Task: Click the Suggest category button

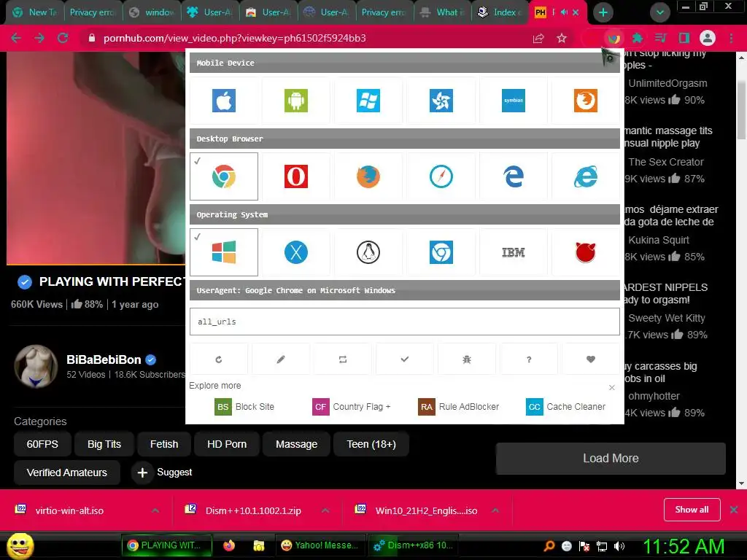Action: click(x=163, y=472)
